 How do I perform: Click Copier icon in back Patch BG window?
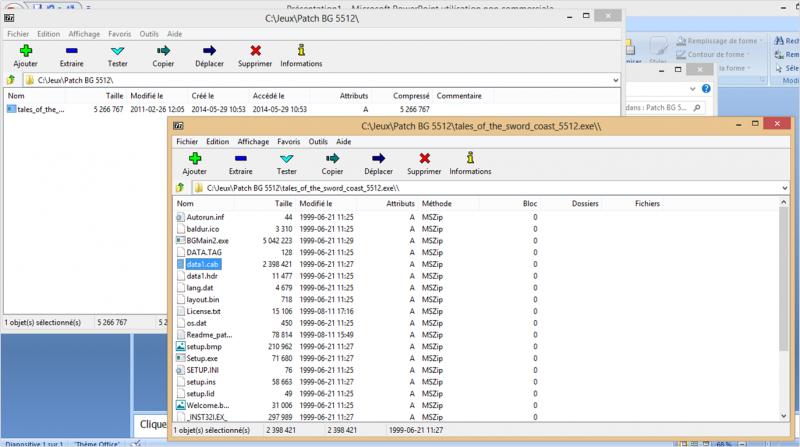pyautogui.click(x=163, y=51)
